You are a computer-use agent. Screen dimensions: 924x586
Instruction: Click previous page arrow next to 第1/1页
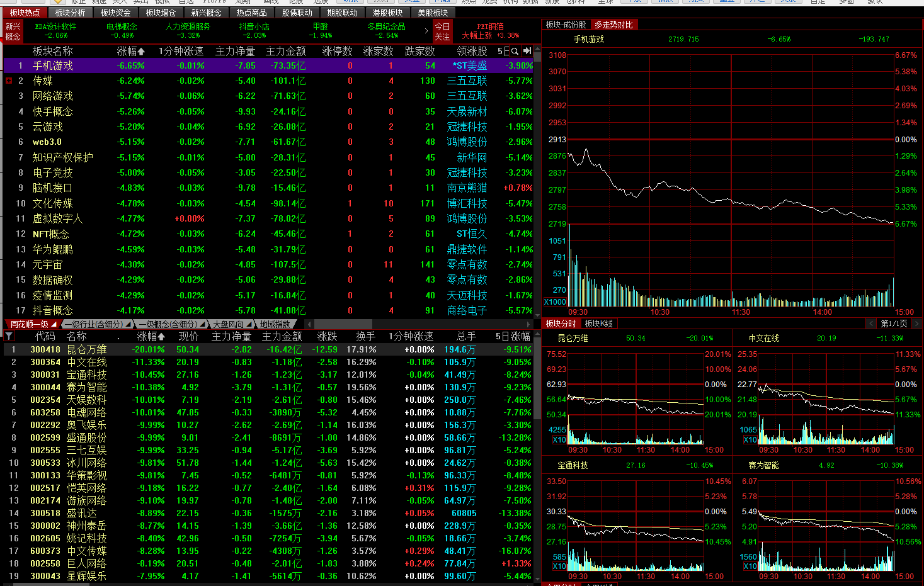pyautogui.click(x=871, y=324)
